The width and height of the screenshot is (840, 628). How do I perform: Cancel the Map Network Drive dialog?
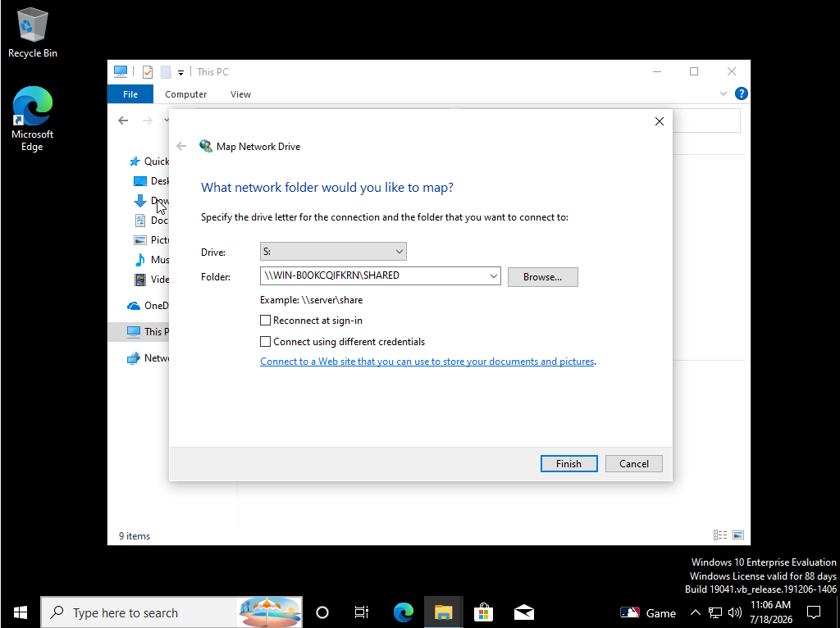[634, 464]
